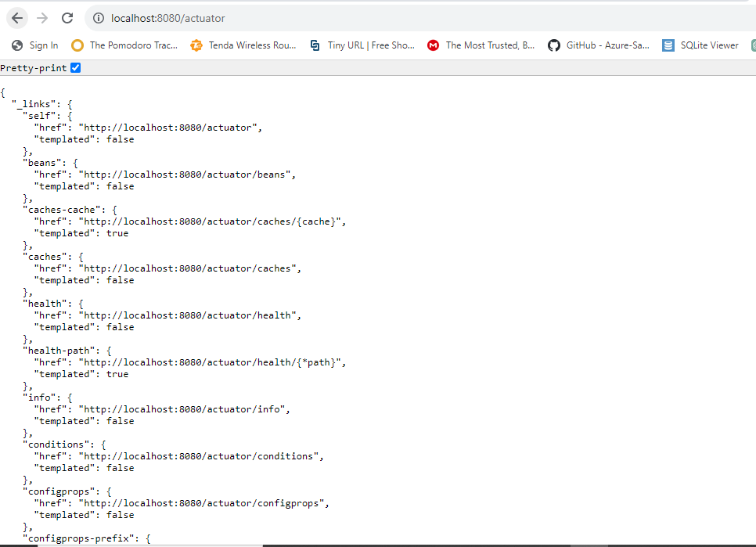Click the forward navigation arrow
This screenshot has width=756, height=547.
43,17
